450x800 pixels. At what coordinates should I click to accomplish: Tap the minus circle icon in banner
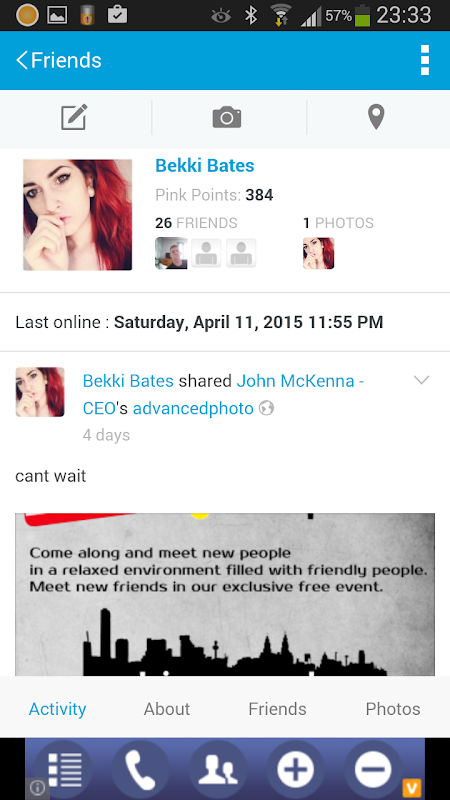click(373, 769)
